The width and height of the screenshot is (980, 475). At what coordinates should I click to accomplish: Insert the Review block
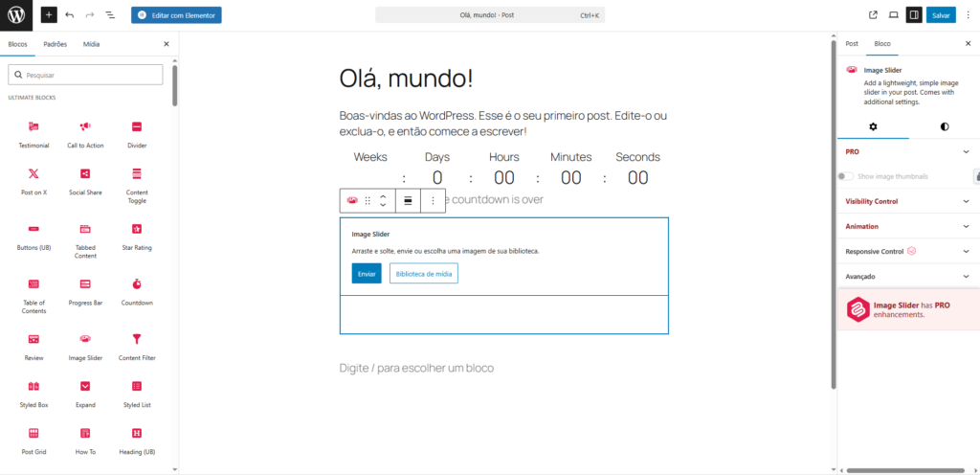pyautogui.click(x=33, y=347)
